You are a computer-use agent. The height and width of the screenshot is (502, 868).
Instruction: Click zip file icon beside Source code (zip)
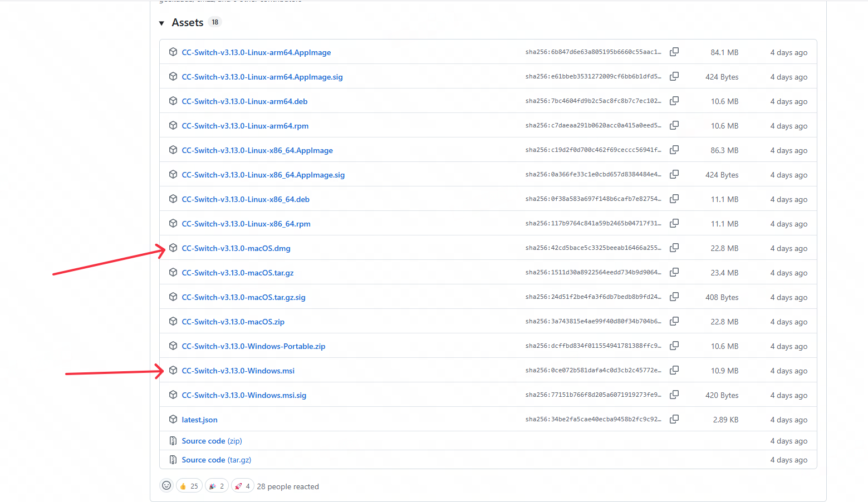coord(173,441)
